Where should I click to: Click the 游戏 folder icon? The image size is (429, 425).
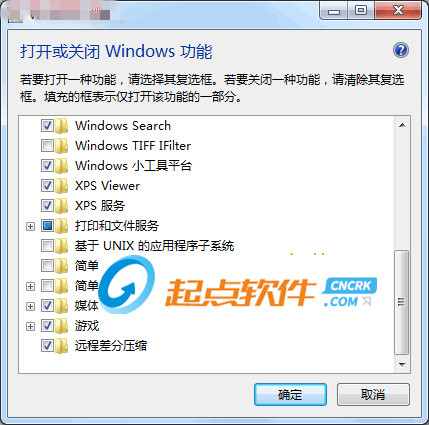(x=62, y=326)
